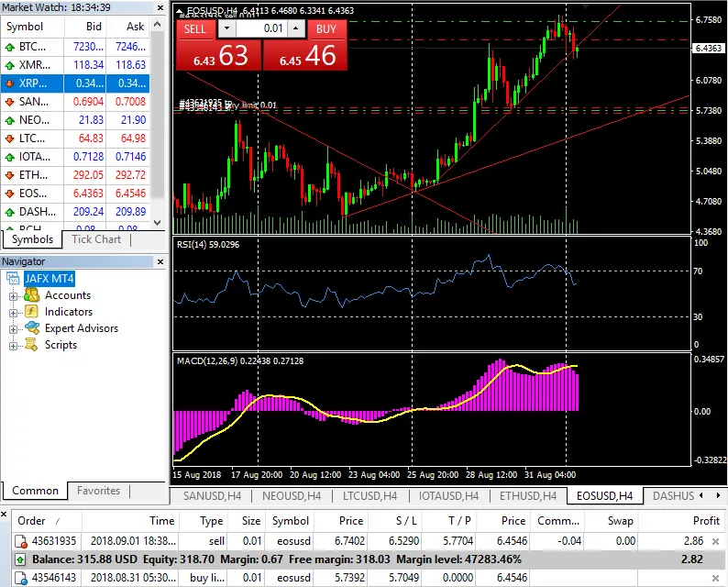The image size is (728, 587).
Task: Click pending order 43546143 document icon
Action: (x=21, y=578)
